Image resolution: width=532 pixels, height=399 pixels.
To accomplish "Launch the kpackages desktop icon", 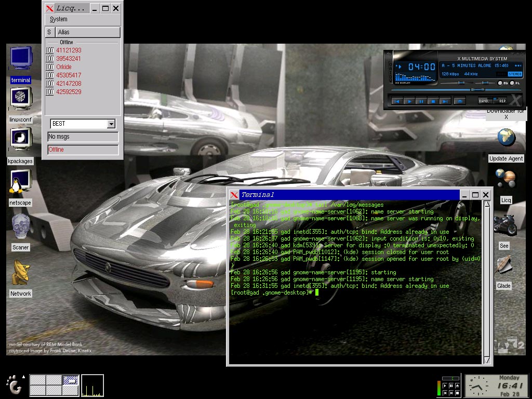I will (x=21, y=139).
